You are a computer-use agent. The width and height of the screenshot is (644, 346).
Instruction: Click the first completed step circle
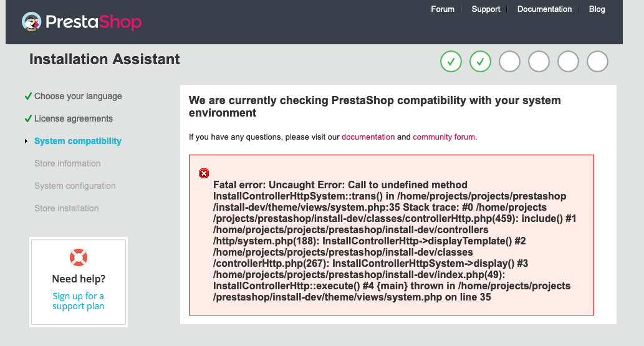[x=451, y=61]
